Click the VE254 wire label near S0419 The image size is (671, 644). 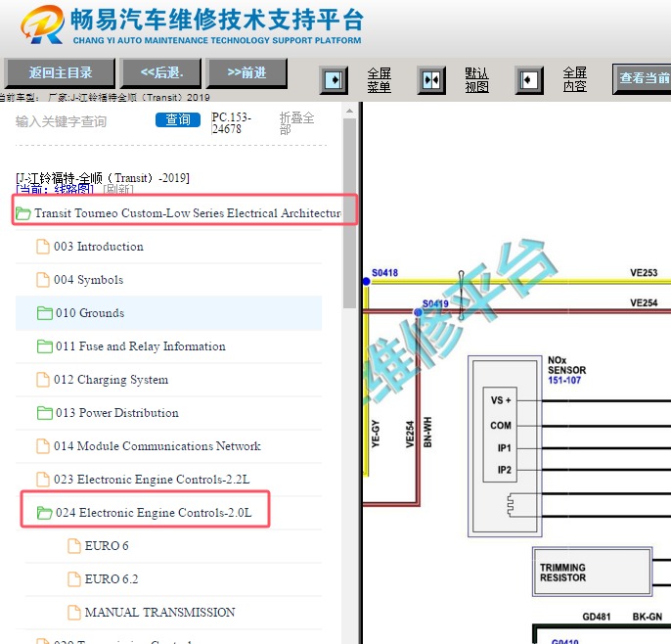coord(644,303)
